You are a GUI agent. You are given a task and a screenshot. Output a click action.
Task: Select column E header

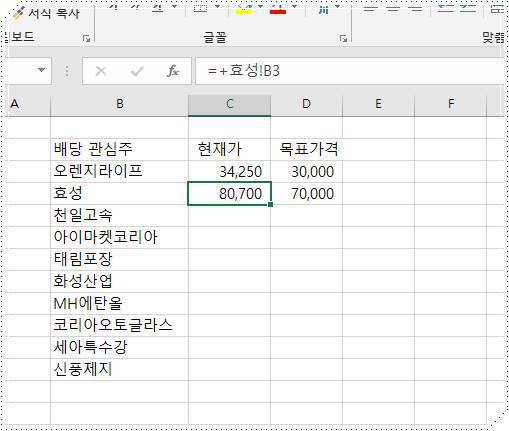(378, 104)
